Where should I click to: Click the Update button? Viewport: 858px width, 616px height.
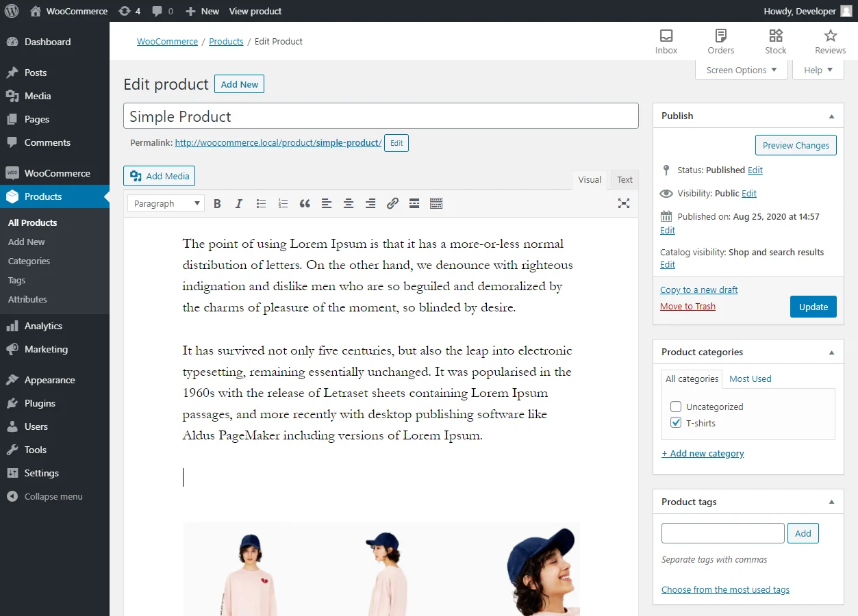[x=813, y=307]
